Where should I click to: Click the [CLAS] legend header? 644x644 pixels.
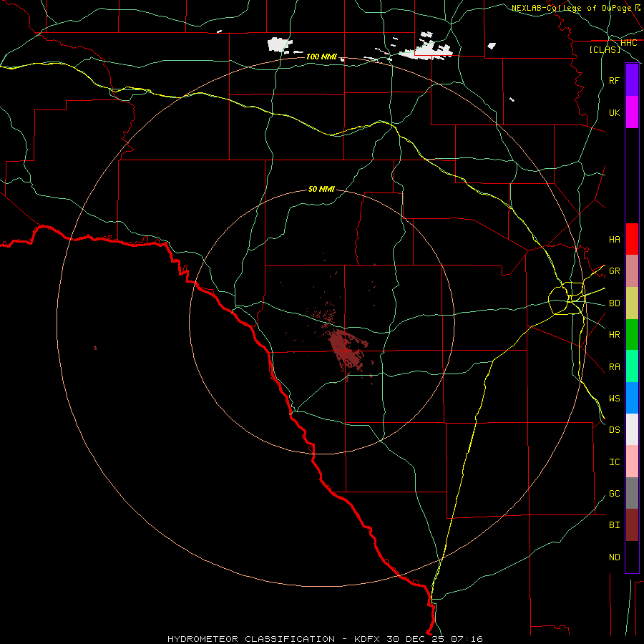click(605, 49)
